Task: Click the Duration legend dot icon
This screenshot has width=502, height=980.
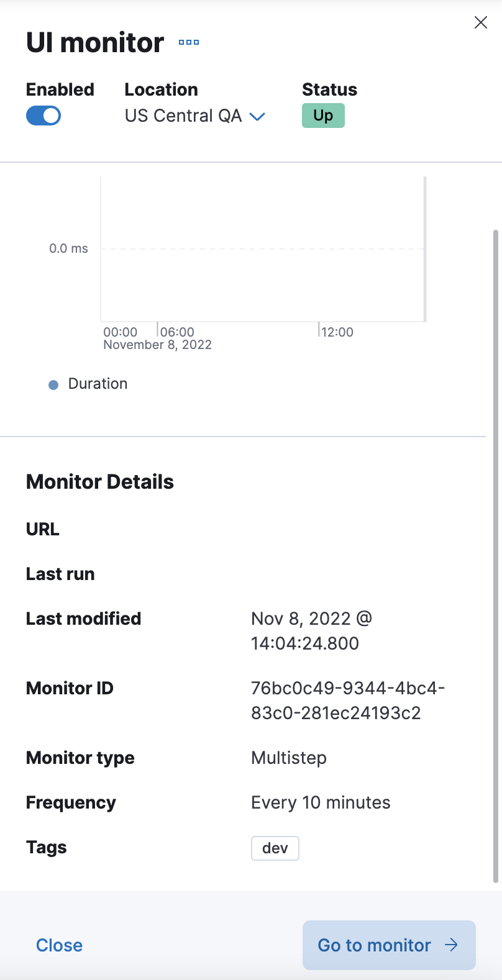Action: 53,384
